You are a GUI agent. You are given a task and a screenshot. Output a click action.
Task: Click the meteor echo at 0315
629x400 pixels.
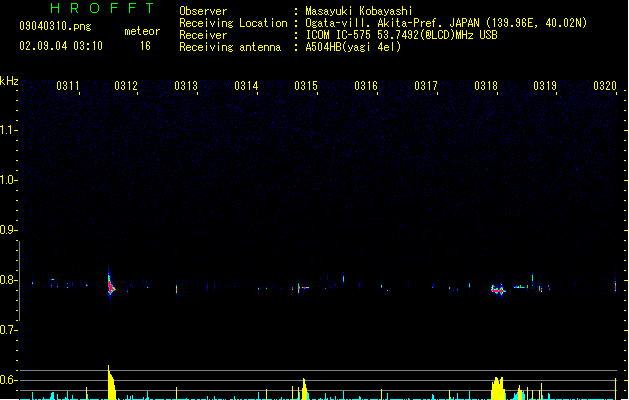pos(303,287)
